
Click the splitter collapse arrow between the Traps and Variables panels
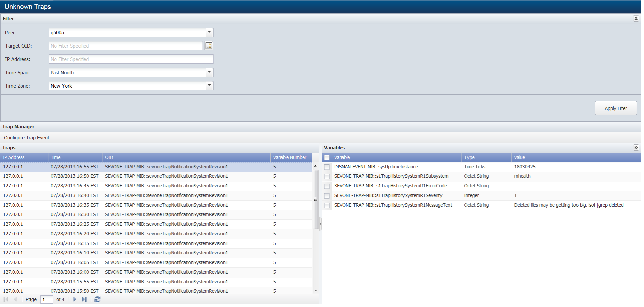pyautogui.click(x=320, y=224)
